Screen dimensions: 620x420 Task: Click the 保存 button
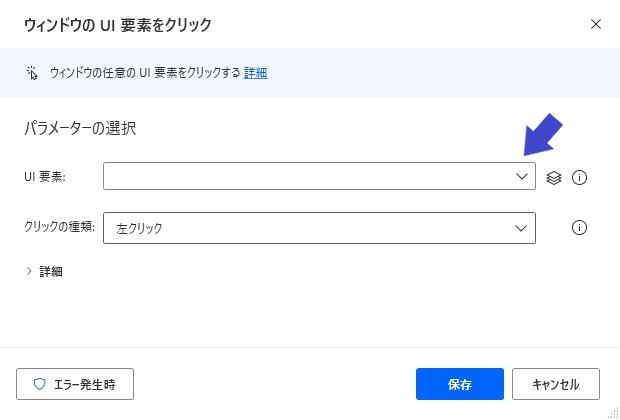tap(460, 384)
